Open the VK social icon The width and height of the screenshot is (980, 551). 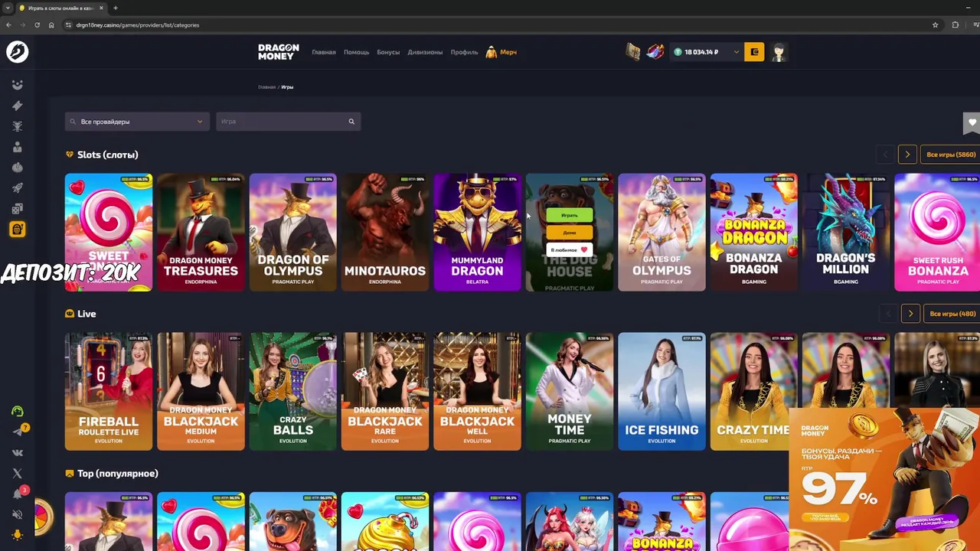18,452
